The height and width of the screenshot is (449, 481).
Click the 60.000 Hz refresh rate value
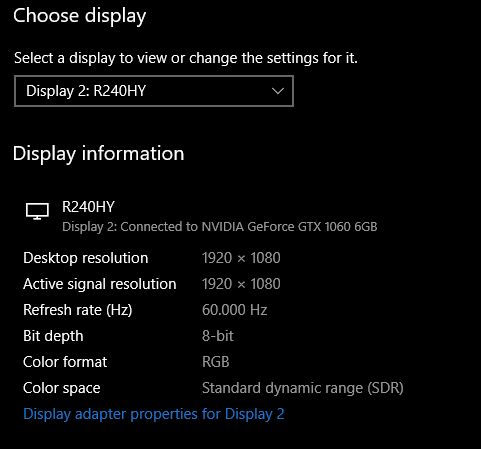click(x=235, y=310)
